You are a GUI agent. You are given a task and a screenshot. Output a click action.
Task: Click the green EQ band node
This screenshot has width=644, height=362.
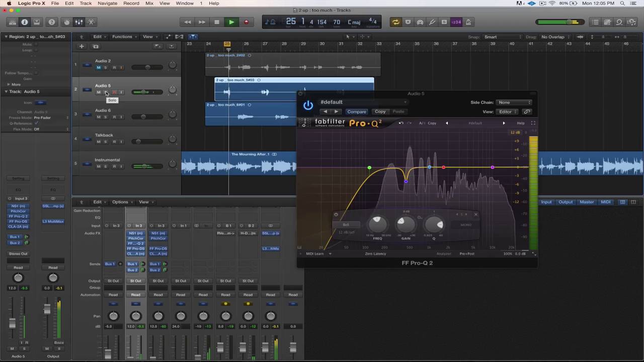point(370,168)
